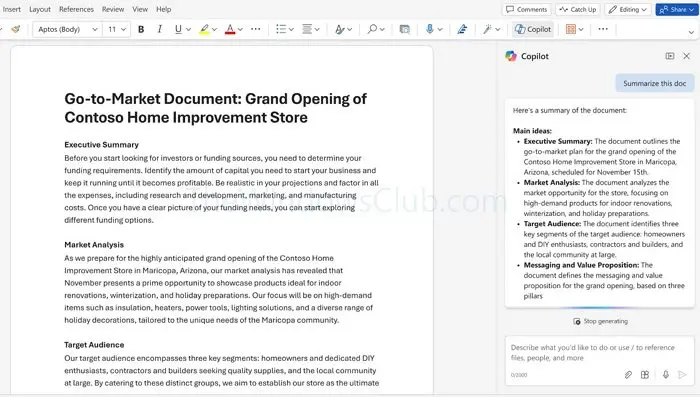Click the Editor pen icon
The width and height of the screenshot is (700, 397).
tap(462, 29)
